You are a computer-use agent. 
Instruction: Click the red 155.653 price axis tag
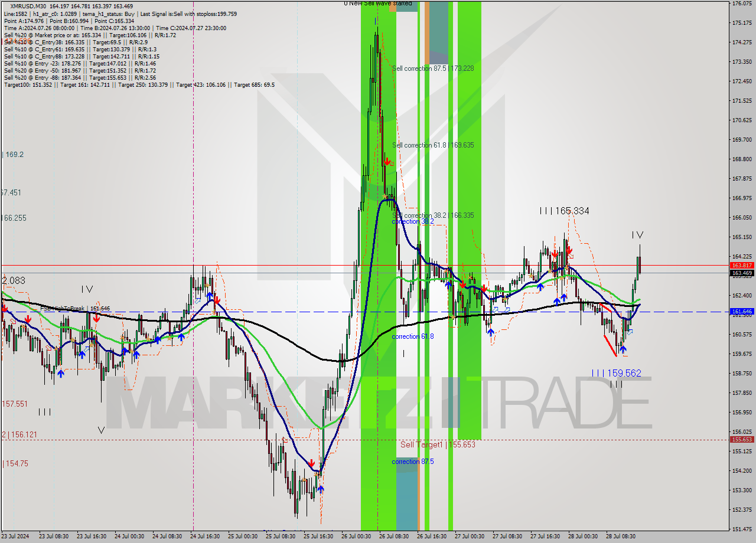click(x=742, y=440)
